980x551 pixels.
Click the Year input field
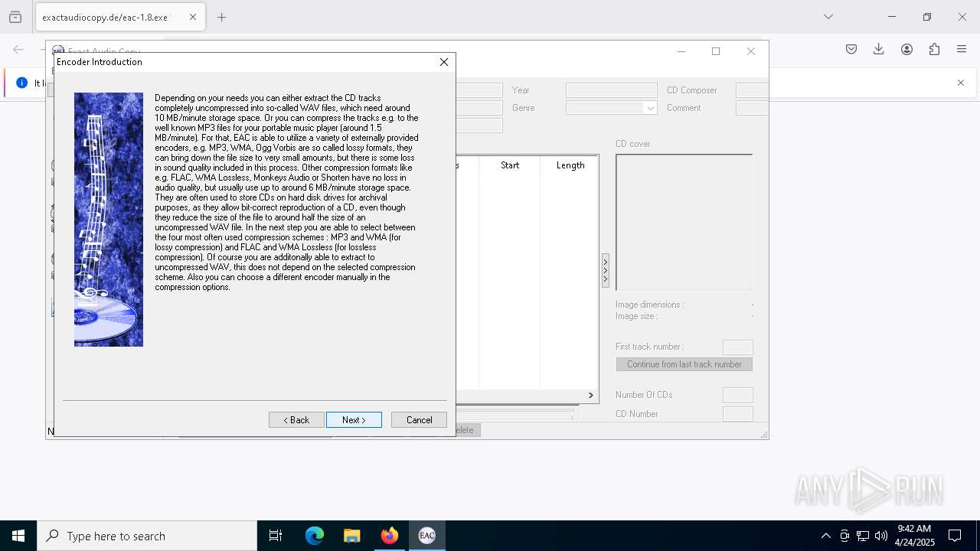click(611, 90)
